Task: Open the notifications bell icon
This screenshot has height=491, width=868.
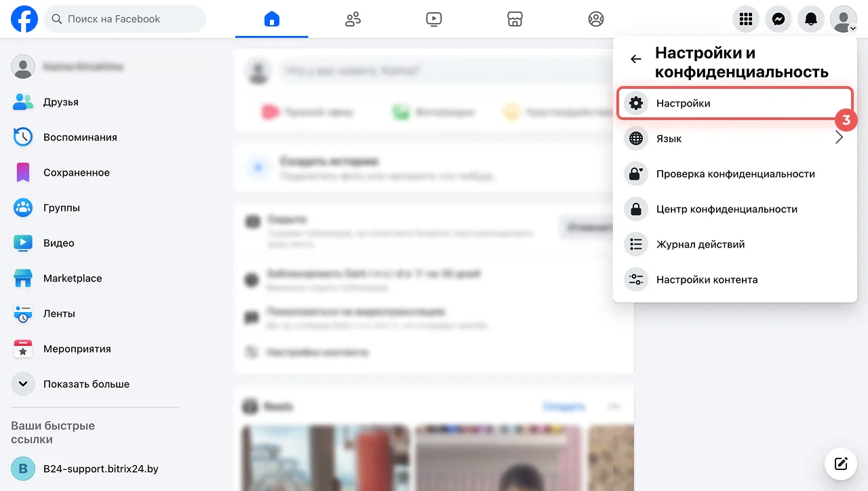Action: (x=811, y=19)
